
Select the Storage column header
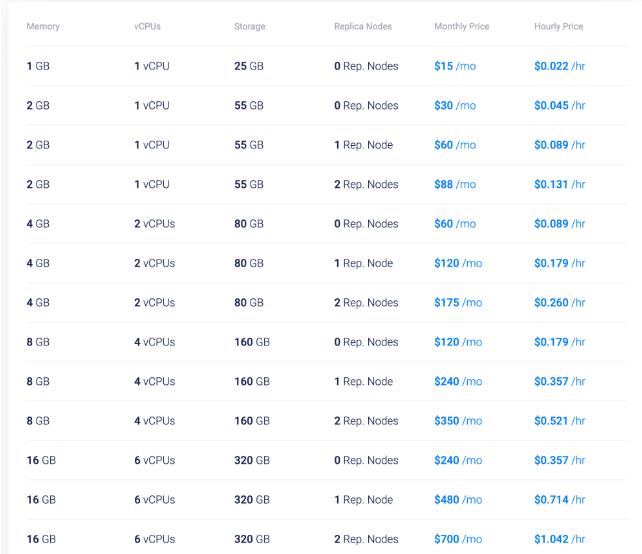coord(250,26)
